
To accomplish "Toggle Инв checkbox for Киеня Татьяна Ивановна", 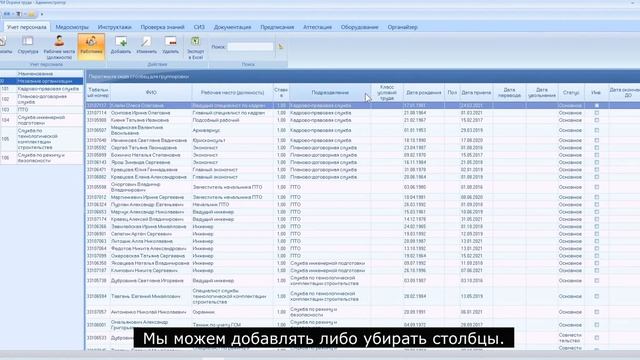I will (x=596, y=120).
